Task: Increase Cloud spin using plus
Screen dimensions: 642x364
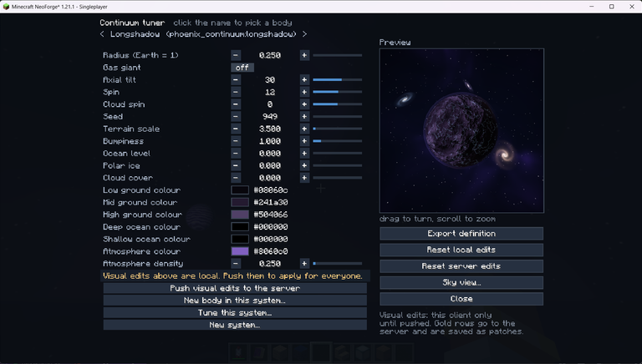Action: click(x=304, y=104)
